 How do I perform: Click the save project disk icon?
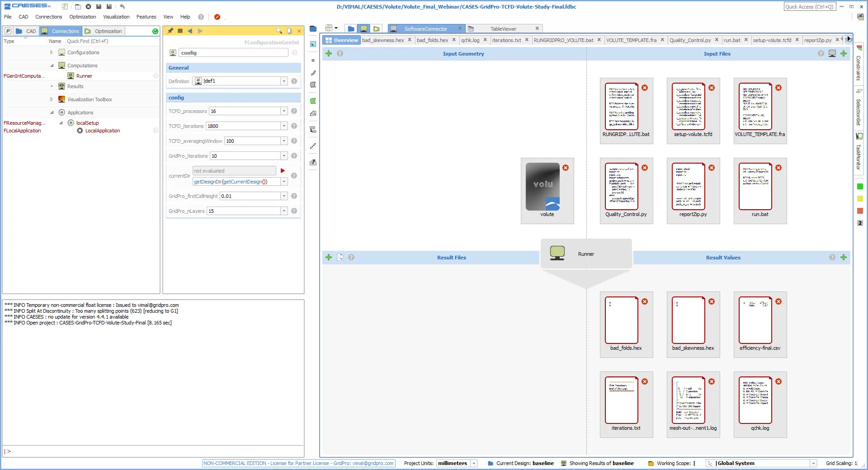(x=99, y=7)
